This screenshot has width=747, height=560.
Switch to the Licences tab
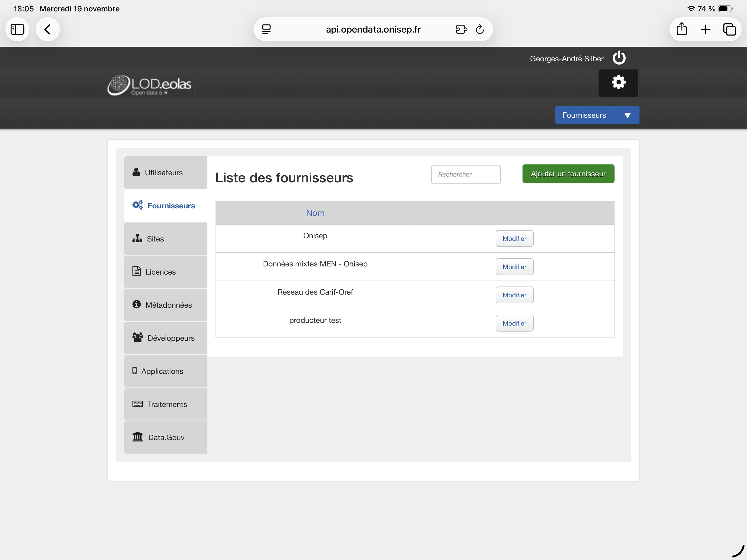pyautogui.click(x=166, y=272)
